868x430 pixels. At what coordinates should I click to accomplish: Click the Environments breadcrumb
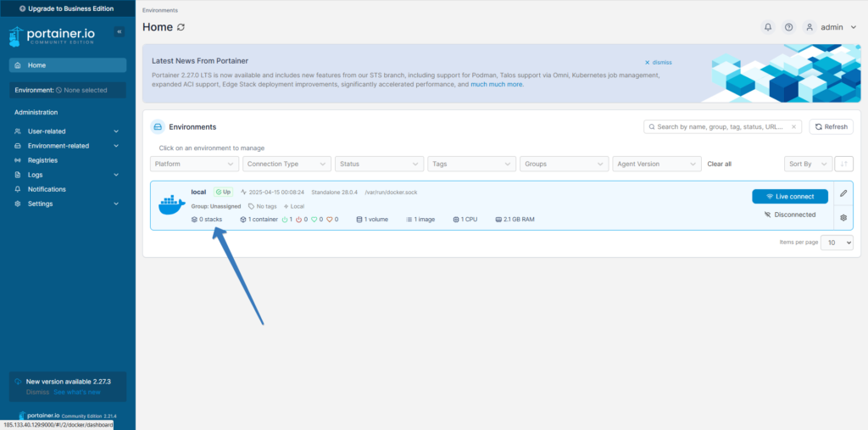pos(160,10)
